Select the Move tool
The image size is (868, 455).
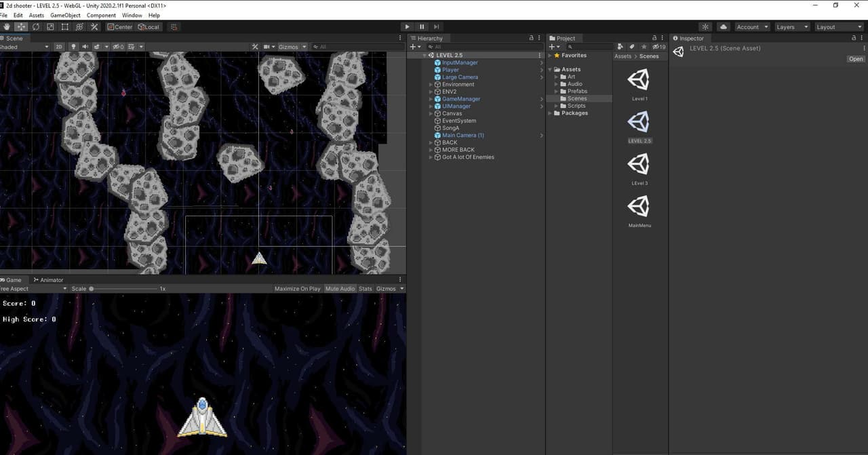[x=21, y=27]
